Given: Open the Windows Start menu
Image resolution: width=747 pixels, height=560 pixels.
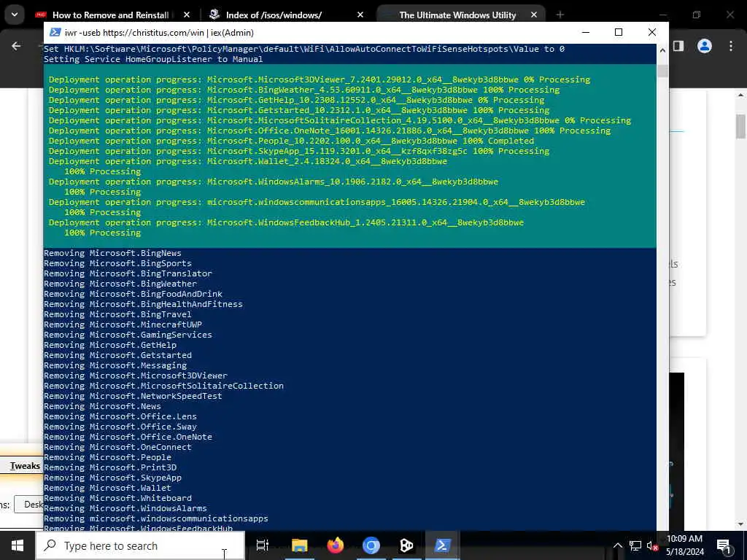Looking at the screenshot, I should point(18,545).
